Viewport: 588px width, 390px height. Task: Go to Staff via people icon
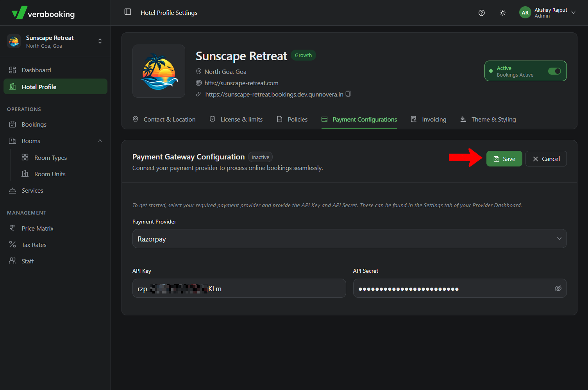click(x=13, y=261)
